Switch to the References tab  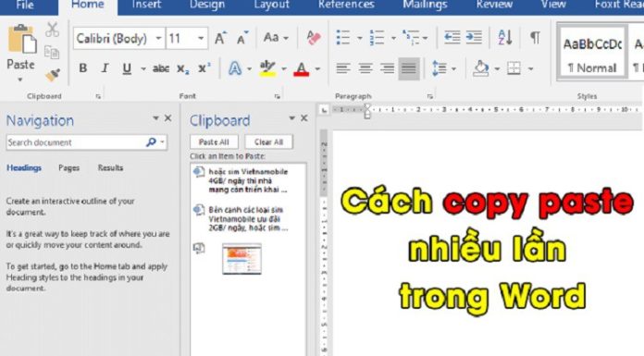pos(346,6)
